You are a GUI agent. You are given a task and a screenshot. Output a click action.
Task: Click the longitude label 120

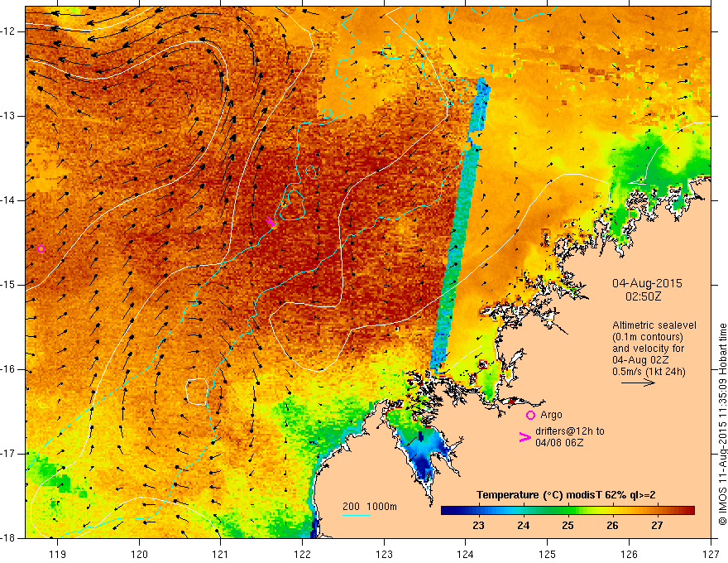pyautogui.click(x=139, y=554)
